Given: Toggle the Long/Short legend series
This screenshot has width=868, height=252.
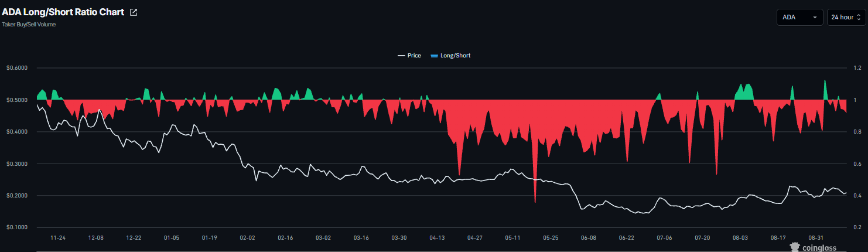Looking at the screenshot, I should 450,56.
